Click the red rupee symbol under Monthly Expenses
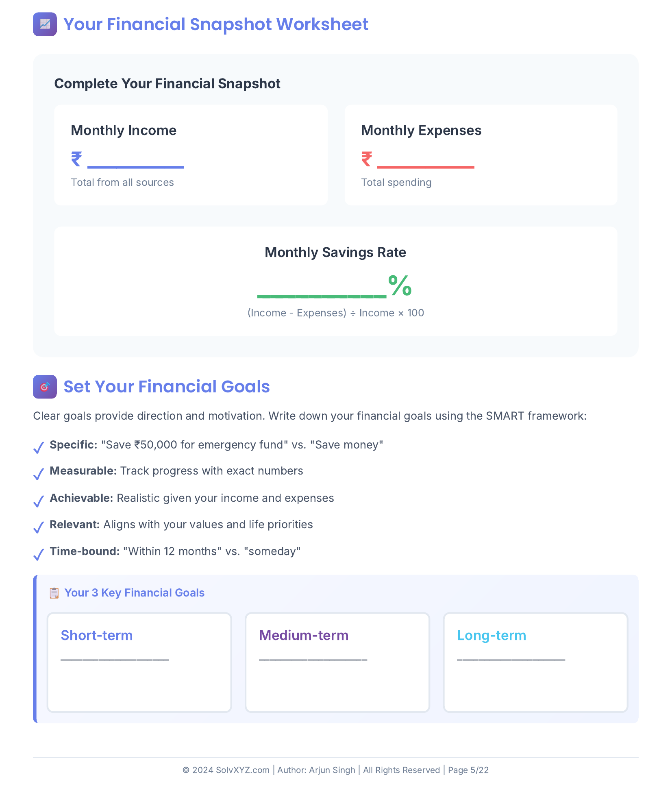 coord(367,159)
